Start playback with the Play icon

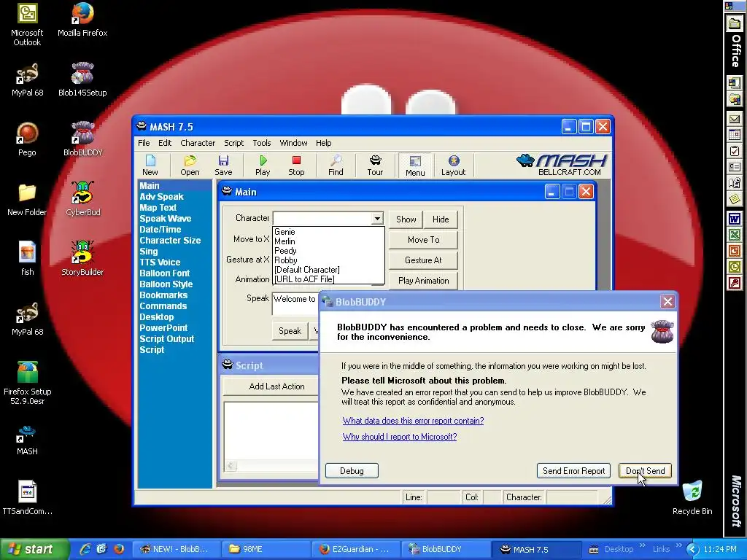click(263, 166)
